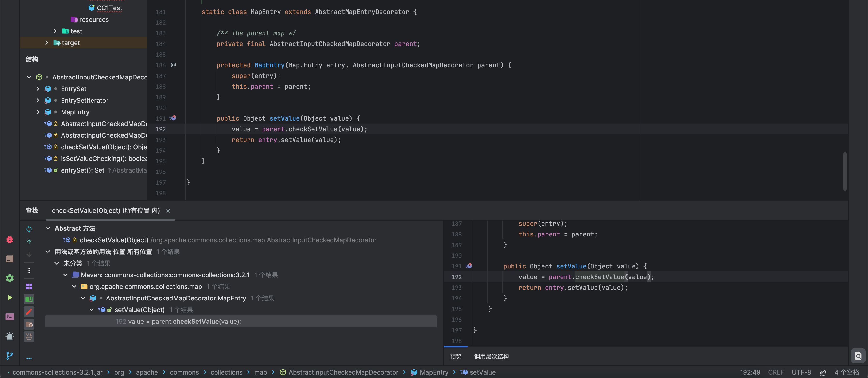Open the UTF-8 encoding selector
Viewport: 868px width, 378px height.
(x=801, y=372)
